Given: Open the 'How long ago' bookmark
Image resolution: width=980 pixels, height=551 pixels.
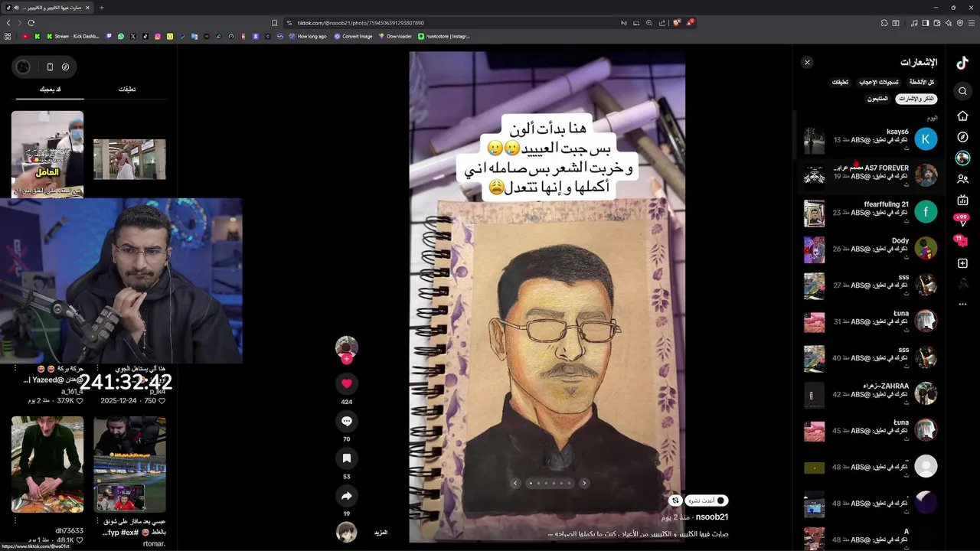Looking at the screenshot, I should (x=306, y=36).
